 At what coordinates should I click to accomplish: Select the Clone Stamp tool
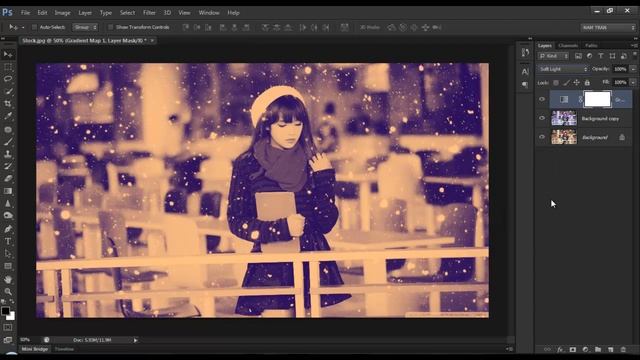click(8, 154)
